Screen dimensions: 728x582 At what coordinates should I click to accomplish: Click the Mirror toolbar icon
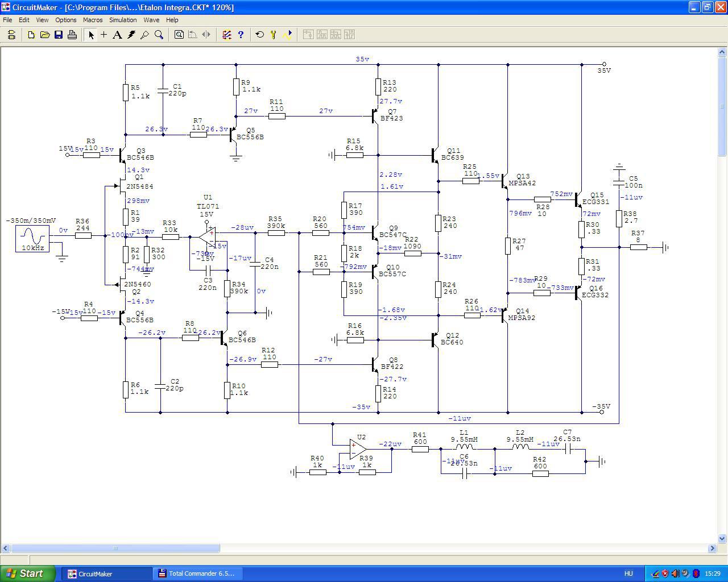206,35
